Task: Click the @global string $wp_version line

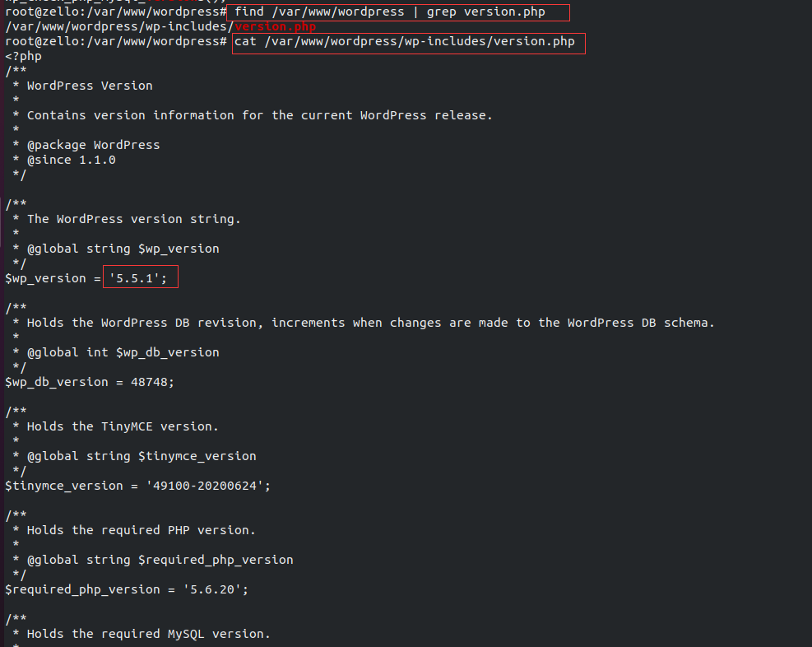Action: 123,249
